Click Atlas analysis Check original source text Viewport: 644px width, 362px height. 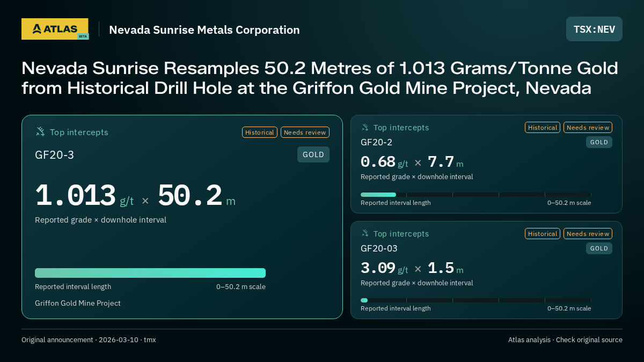[x=565, y=340]
